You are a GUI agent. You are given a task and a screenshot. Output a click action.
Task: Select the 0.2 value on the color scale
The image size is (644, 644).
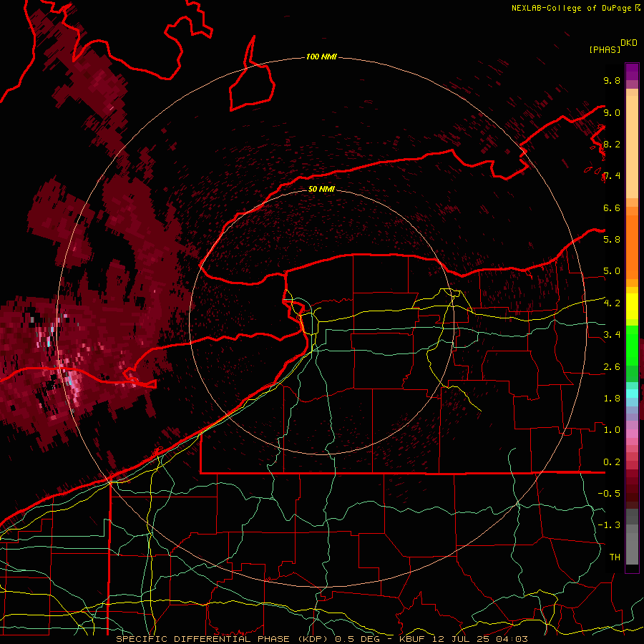pos(612,462)
